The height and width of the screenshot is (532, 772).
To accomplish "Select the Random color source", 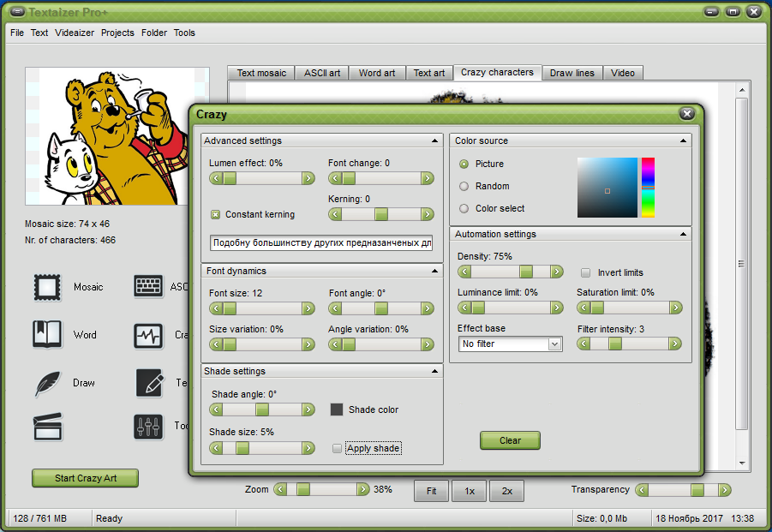I will click(464, 186).
